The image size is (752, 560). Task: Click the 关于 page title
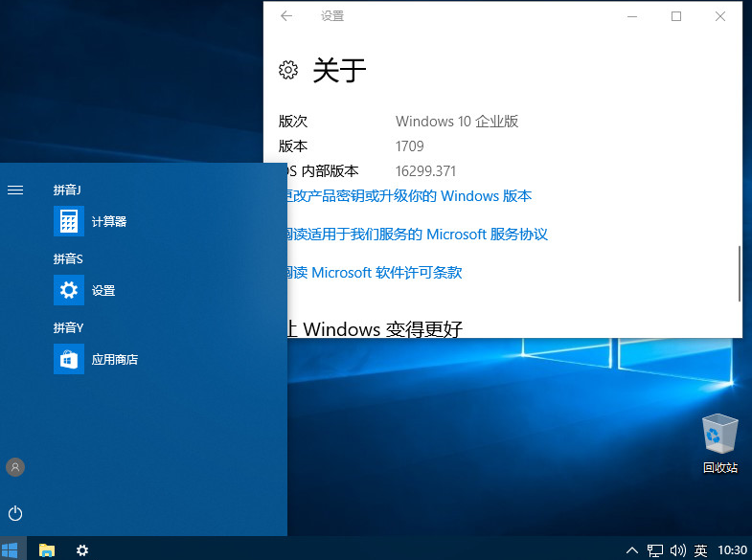[x=339, y=71]
